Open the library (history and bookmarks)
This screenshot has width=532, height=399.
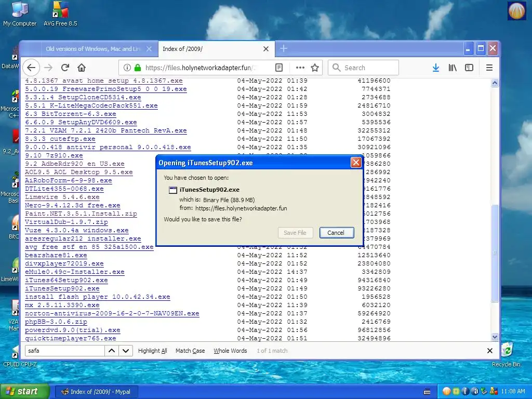click(453, 68)
